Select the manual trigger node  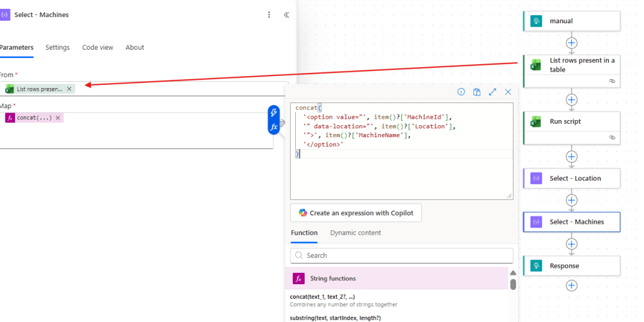point(572,21)
